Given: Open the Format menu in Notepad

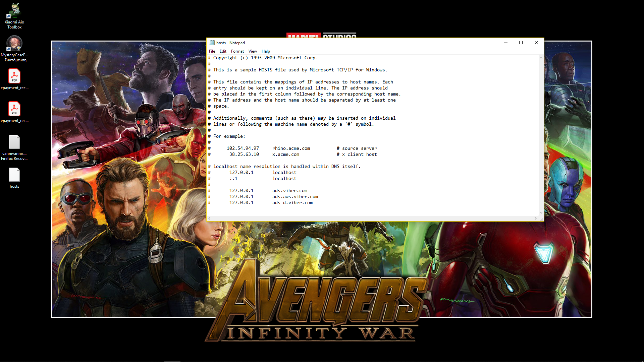Looking at the screenshot, I should [237, 51].
